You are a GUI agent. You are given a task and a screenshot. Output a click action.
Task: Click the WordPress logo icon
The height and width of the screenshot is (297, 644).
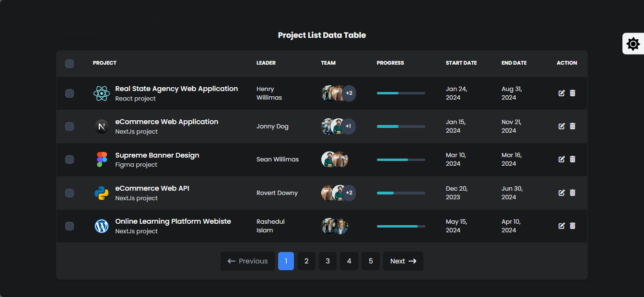point(102,226)
